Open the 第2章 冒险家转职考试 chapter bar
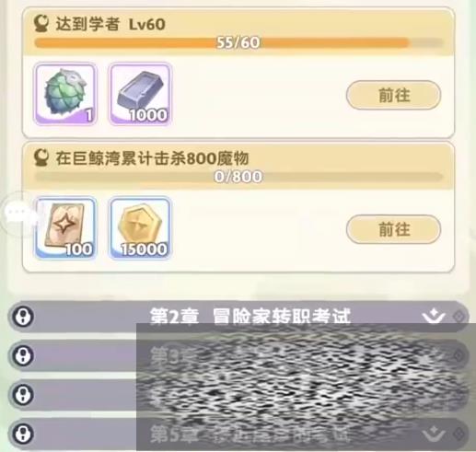 coord(238,317)
